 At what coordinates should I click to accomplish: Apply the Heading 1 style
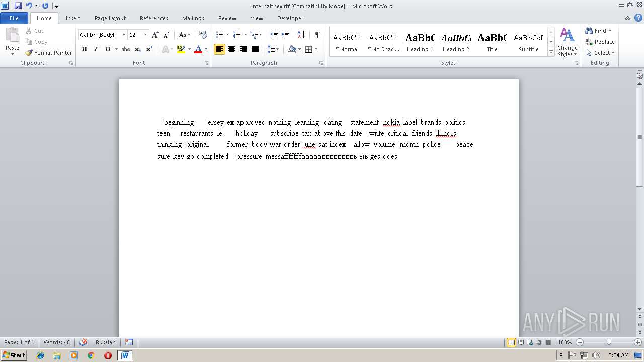pos(420,42)
